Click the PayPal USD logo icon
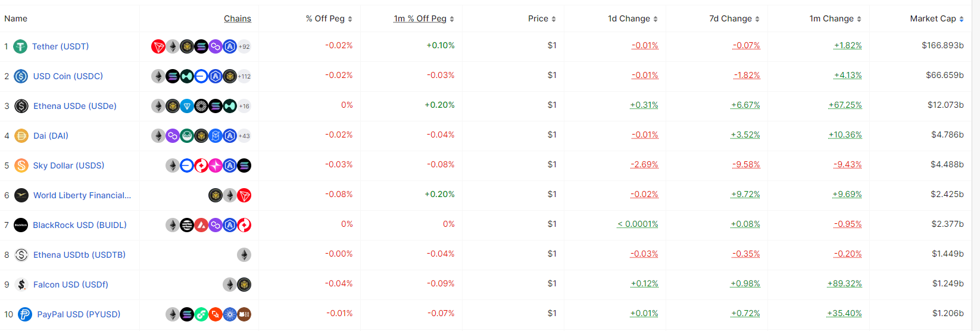Image resolution: width=980 pixels, height=331 pixels. pyautogui.click(x=25, y=314)
